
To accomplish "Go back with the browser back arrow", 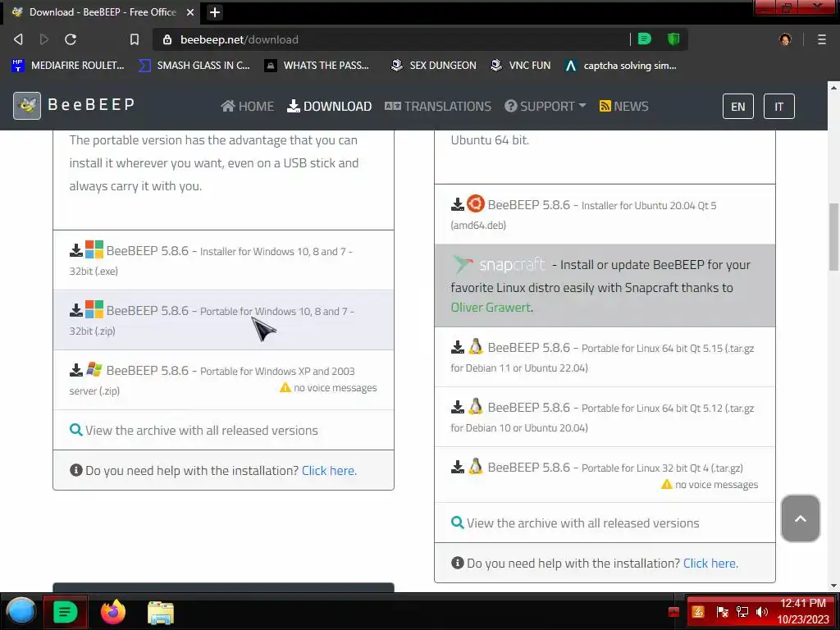I will pyautogui.click(x=18, y=39).
